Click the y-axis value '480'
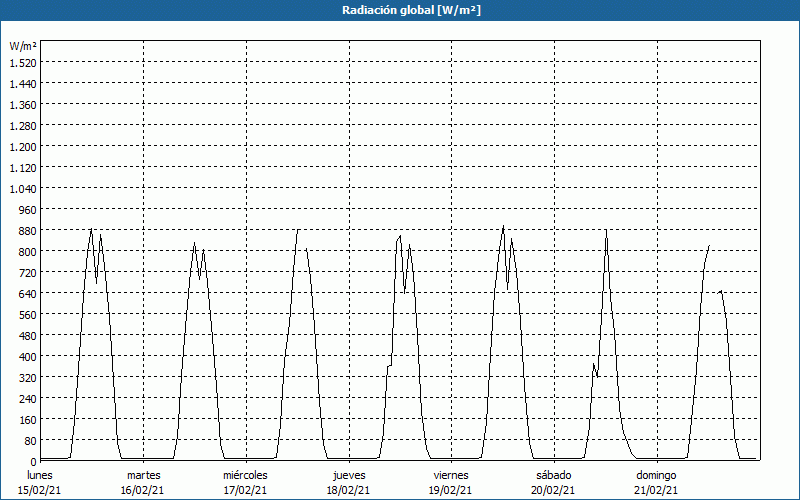 tap(28, 336)
